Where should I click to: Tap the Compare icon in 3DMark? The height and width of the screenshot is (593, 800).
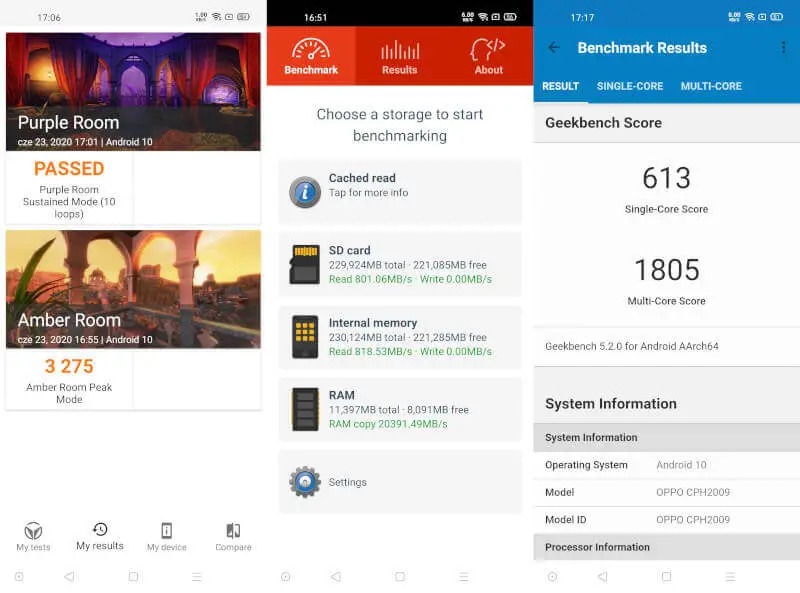click(233, 531)
